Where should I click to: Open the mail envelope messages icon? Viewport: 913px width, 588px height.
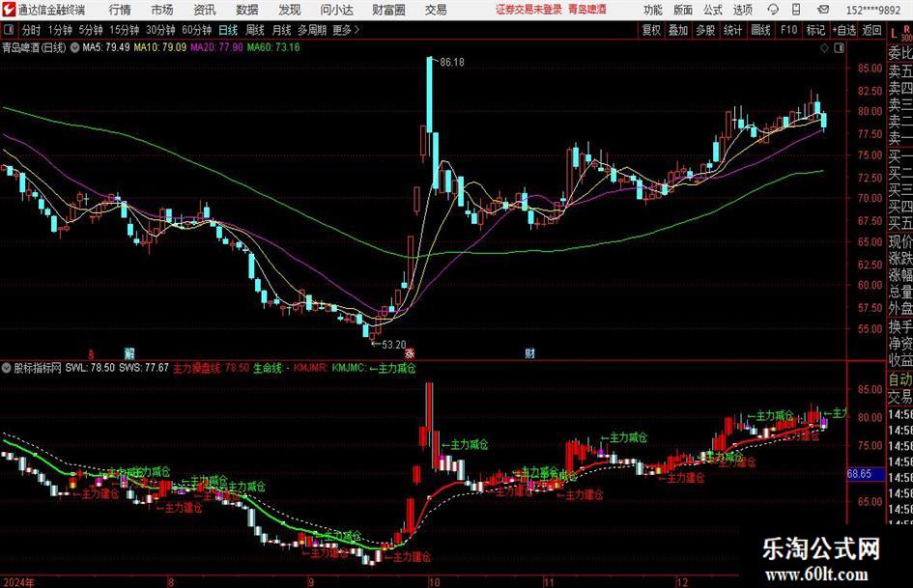[x=823, y=10]
